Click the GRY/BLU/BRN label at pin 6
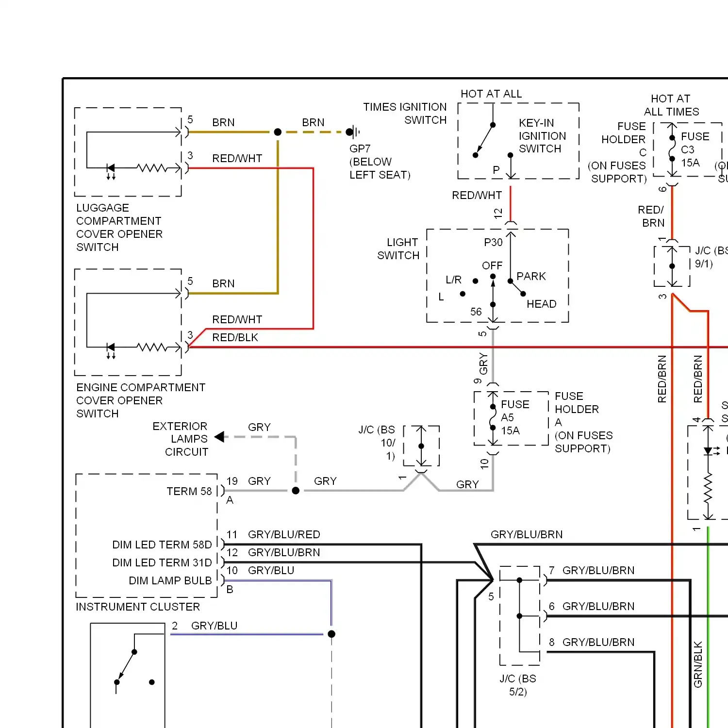The image size is (728, 728). coord(598,606)
